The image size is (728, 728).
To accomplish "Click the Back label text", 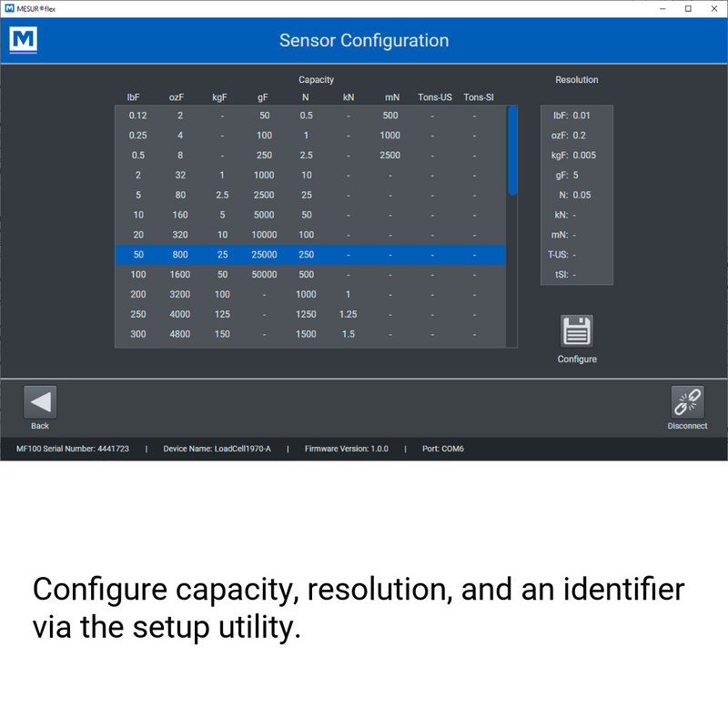I will (40, 426).
